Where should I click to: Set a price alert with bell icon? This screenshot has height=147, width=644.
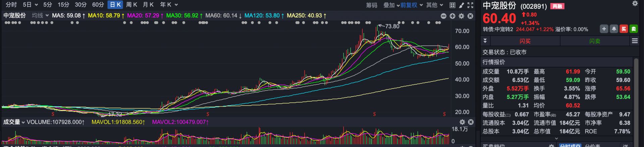tap(614, 29)
